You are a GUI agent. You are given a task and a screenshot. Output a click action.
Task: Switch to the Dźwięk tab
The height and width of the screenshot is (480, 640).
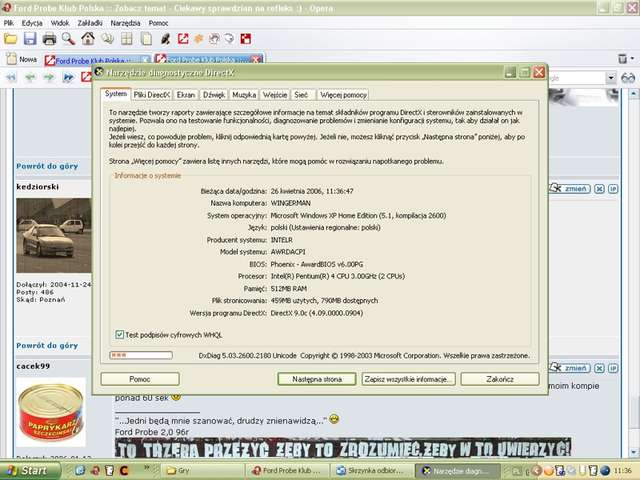(x=214, y=95)
